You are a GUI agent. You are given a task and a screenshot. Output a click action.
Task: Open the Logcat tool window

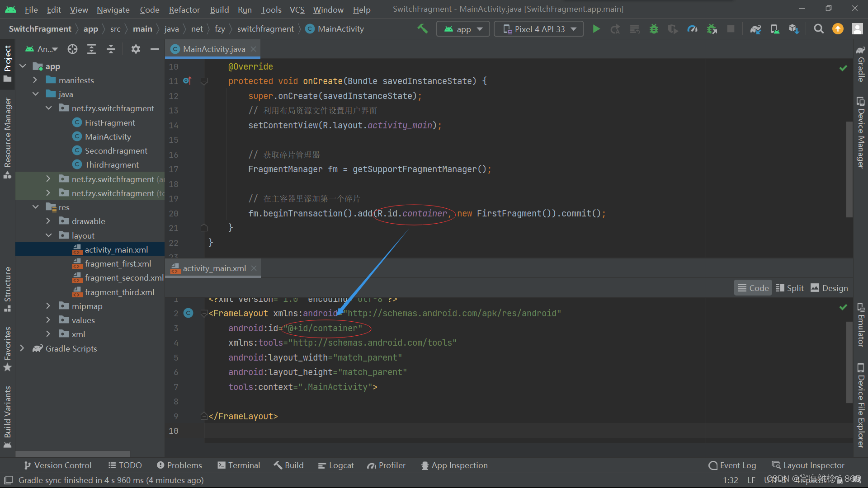point(336,465)
